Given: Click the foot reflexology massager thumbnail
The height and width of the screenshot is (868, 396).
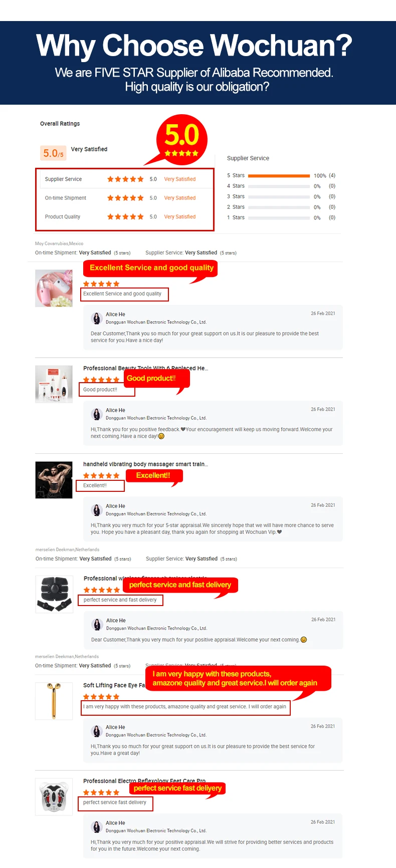Looking at the screenshot, I should (x=54, y=797).
